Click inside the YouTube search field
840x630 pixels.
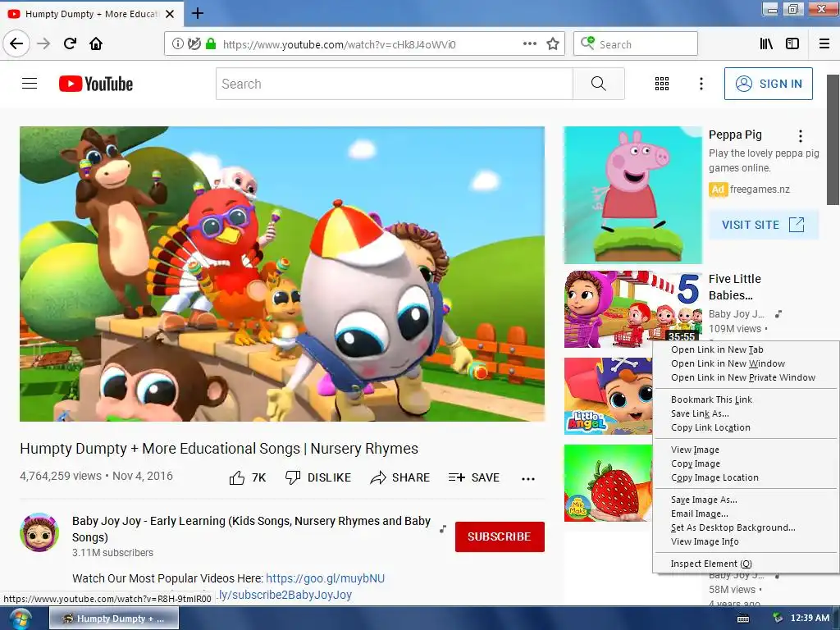pyautogui.click(x=395, y=84)
